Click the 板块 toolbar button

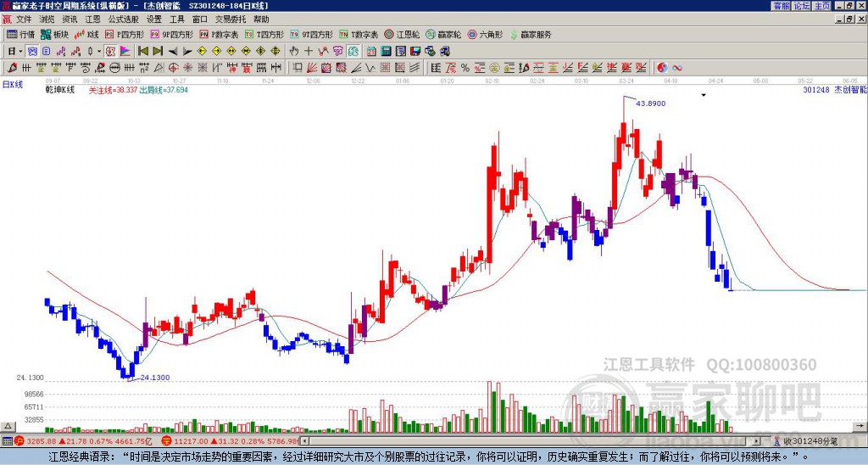click(54, 34)
